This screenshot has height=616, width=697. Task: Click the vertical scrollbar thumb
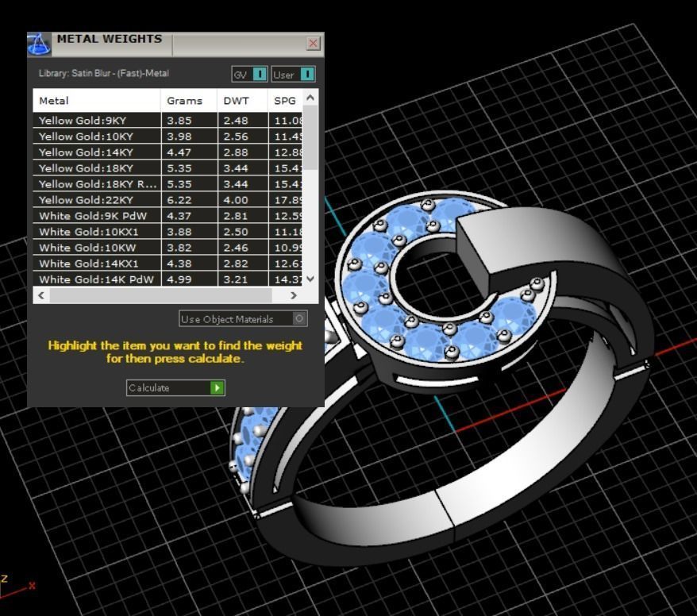point(310,137)
